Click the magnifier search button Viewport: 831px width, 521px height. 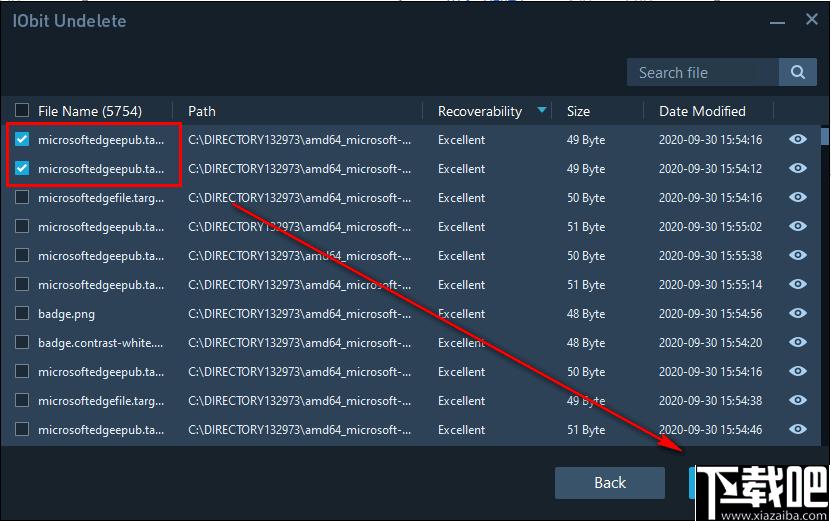point(798,72)
